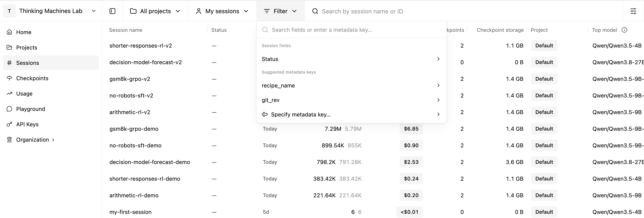Open the shorter-responses-rl-v2 session
This screenshot has height=218, width=644.
(x=141, y=46)
